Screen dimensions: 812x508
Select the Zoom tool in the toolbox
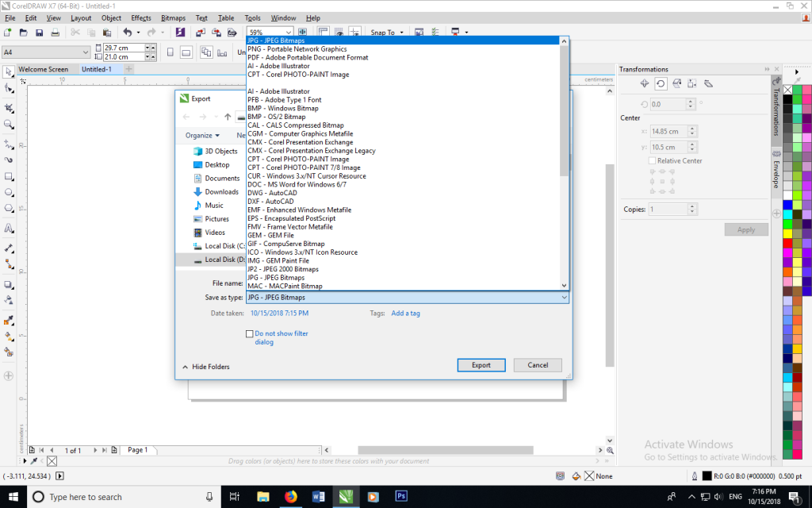pos(8,125)
